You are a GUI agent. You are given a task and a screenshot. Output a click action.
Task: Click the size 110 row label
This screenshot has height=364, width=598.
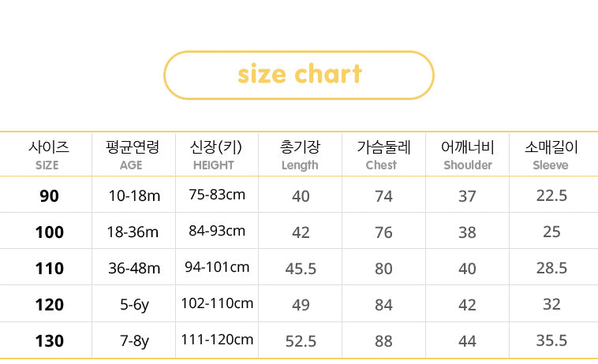49,268
